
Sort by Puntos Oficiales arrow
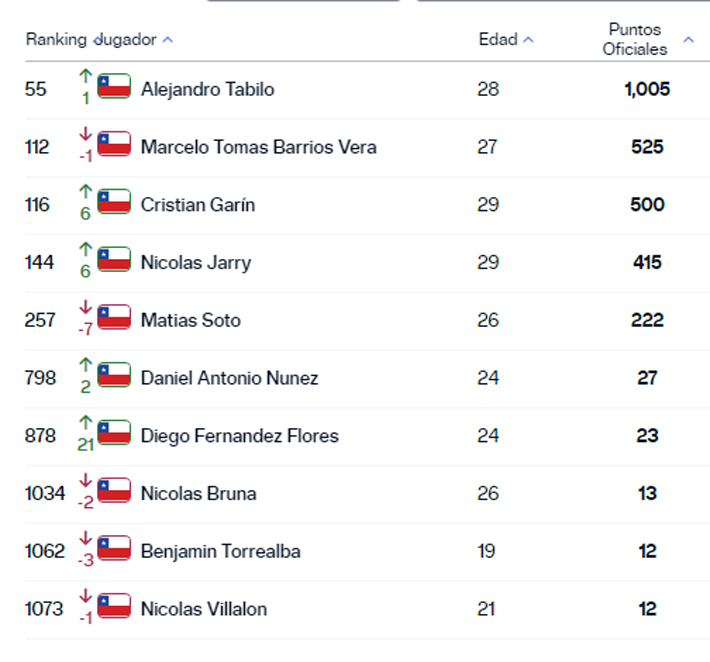pos(688,40)
